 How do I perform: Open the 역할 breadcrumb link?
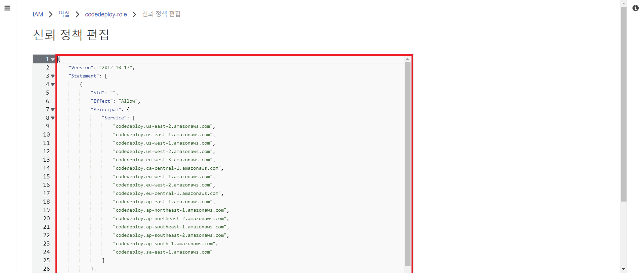(64, 14)
